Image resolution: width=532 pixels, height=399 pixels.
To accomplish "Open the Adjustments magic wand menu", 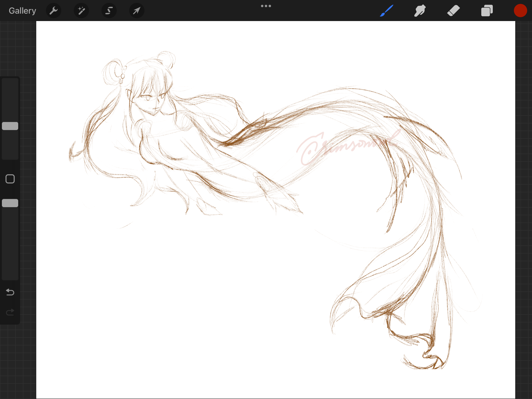I will pos(81,11).
